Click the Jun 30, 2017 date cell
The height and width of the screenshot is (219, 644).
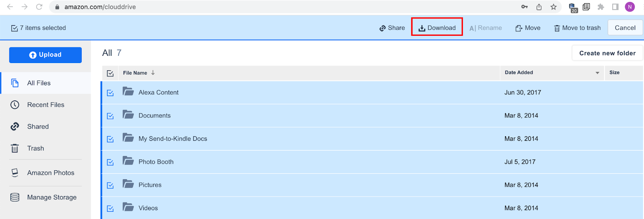pyautogui.click(x=523, y=92)
